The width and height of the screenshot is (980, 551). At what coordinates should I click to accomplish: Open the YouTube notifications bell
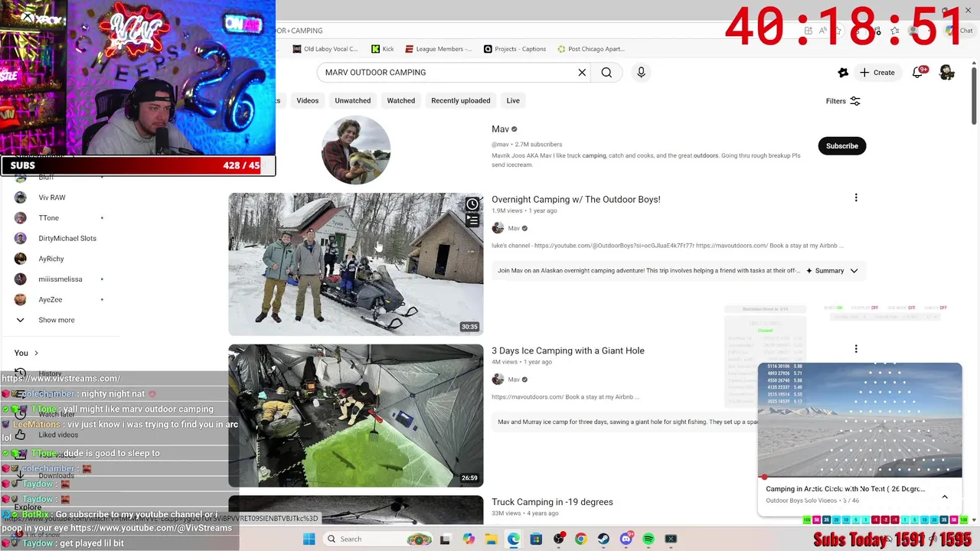pyautogui.click(x=918, y=73)
